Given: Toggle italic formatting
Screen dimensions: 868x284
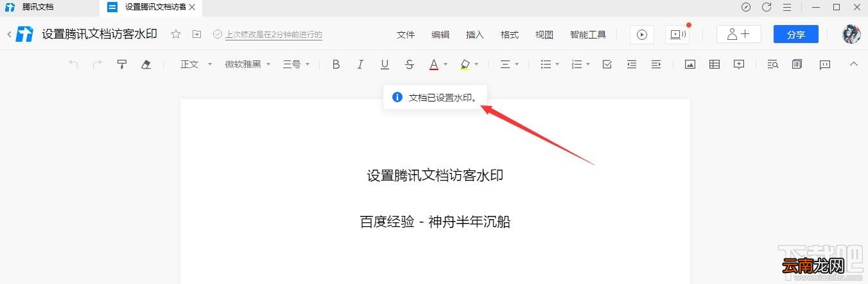Looking at the screenshot, I should [x=360, y=64].
